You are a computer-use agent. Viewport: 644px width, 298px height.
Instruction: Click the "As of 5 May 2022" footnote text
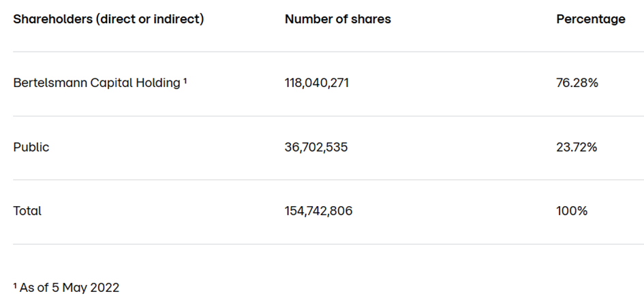coord(70,288)
